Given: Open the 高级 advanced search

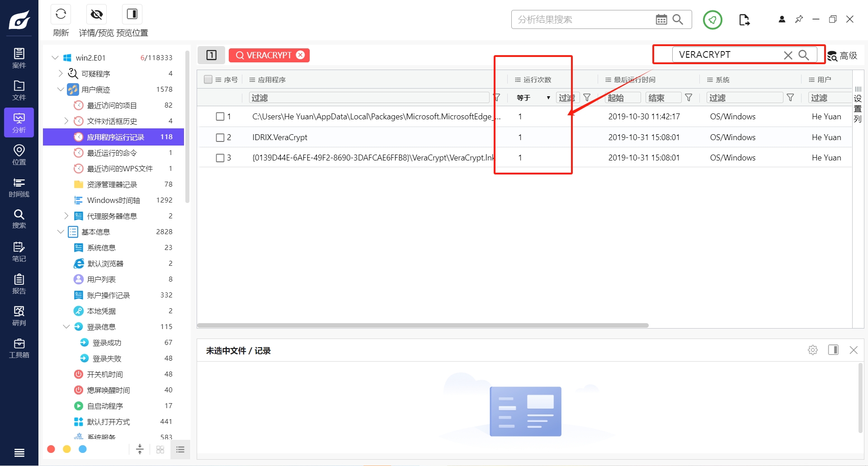Looking at the screenshot, I should point(843,56).
